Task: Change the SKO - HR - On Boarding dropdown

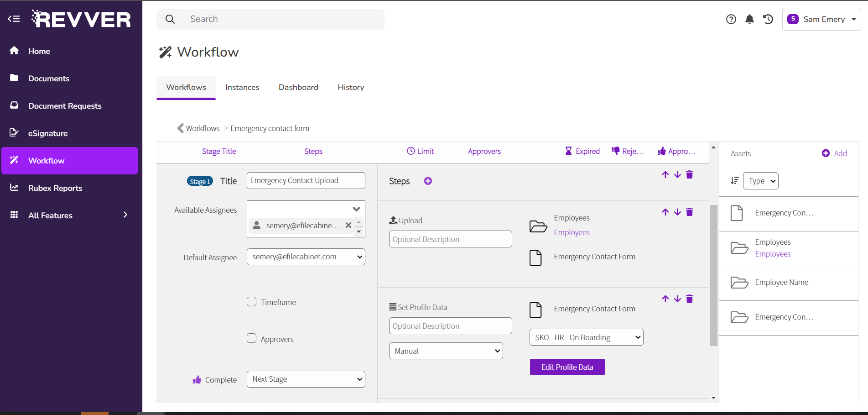Action: (x=586, y=337)
